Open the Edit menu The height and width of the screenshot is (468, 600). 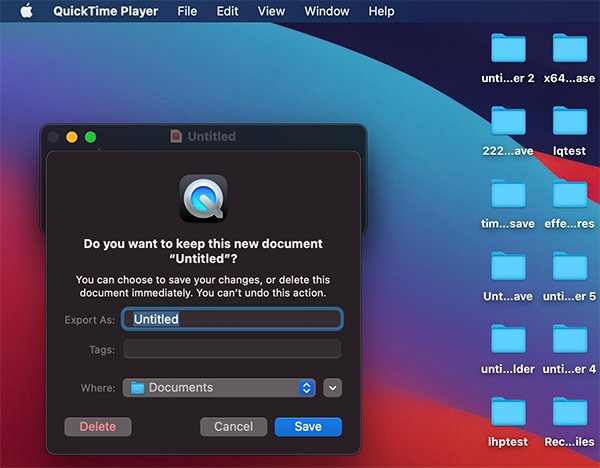click(x=227, y=11)
